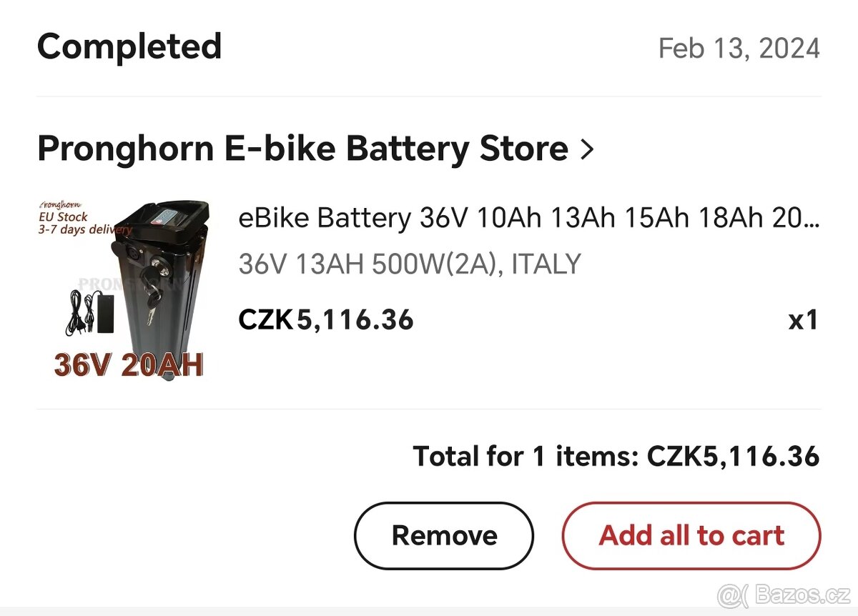Click the item price CZK5,116.36 beside the thumbnail

pyautogui.click(x=326, y=319)
